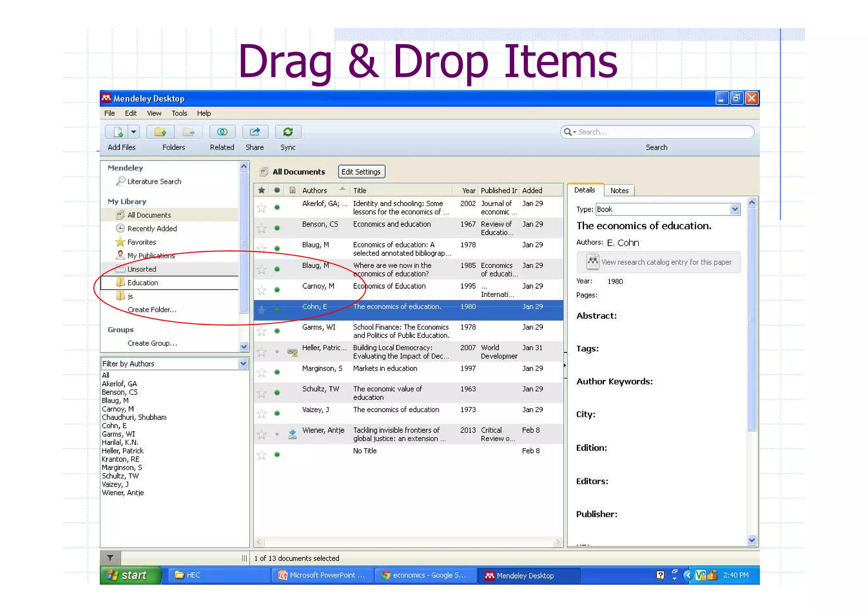868x613 pixels.
Task: Click Create Group... link
Action: tap(152, 343)
